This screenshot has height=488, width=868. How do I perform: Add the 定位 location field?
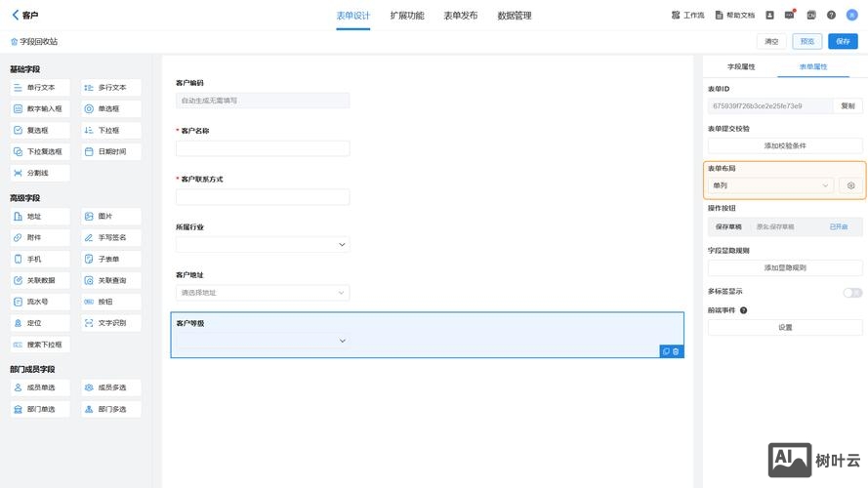40,323
